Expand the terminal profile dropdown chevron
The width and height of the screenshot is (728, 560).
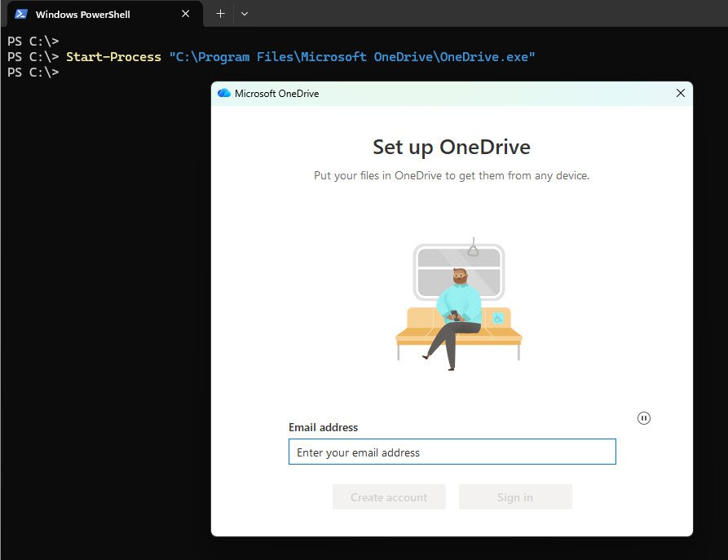point(245,14)
